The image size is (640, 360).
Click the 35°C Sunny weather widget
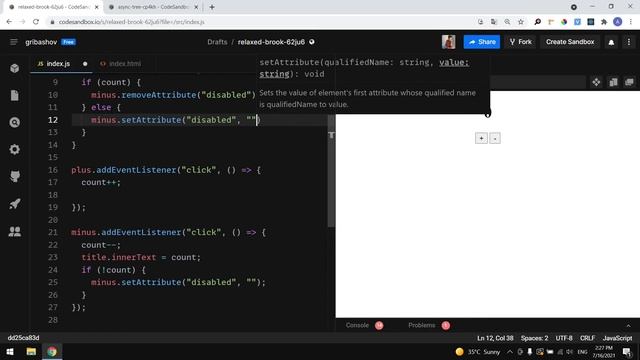tap(478, 352)
